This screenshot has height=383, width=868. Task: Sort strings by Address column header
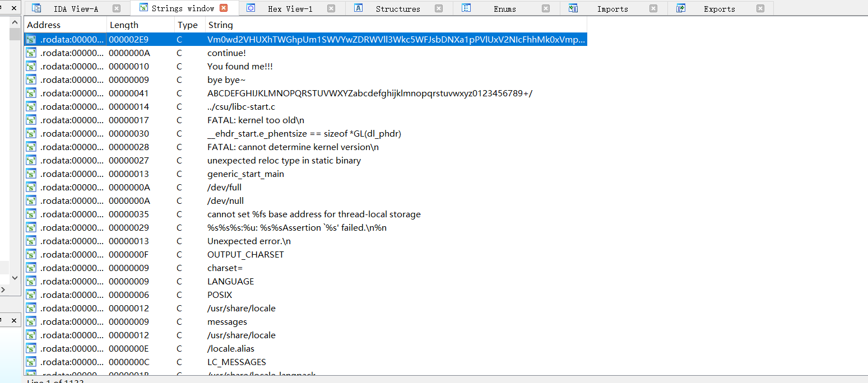(x=44, y=25)
